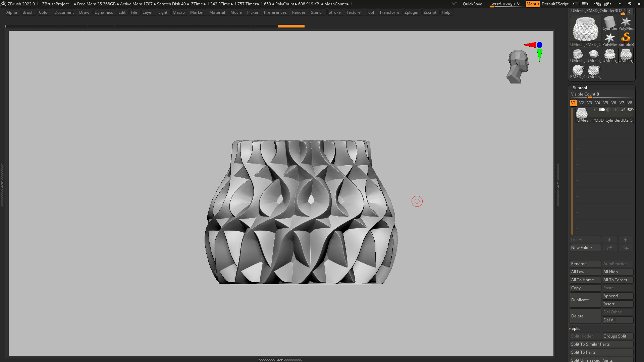Pick highlighted fourth UMesh tool in third row
The width and height of the screenshot is (644, 362).
pos(626,55)
